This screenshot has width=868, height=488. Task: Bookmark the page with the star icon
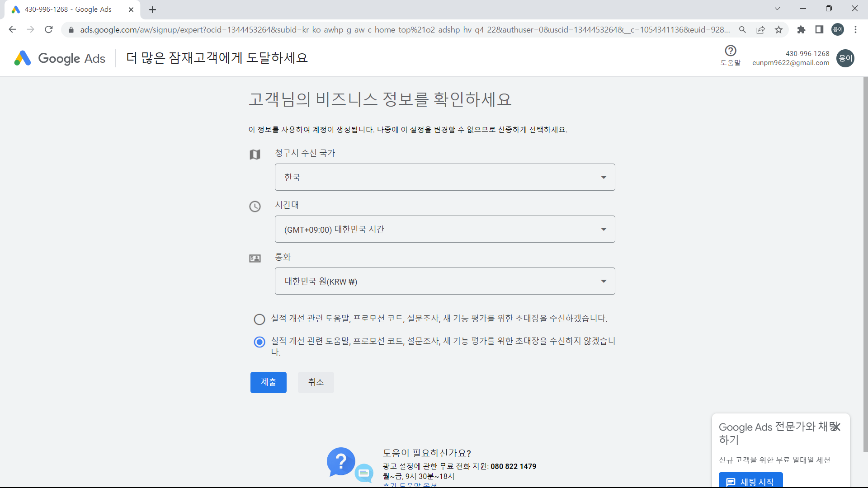click(x=779, y=29)
